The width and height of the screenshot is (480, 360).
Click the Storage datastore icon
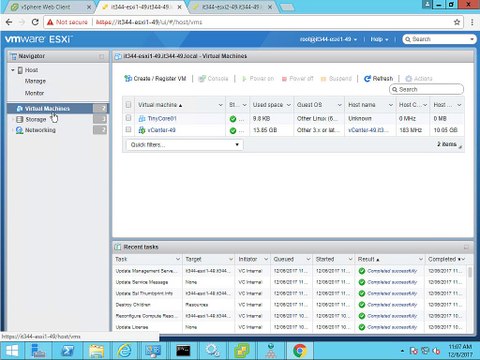click(20, 119)
